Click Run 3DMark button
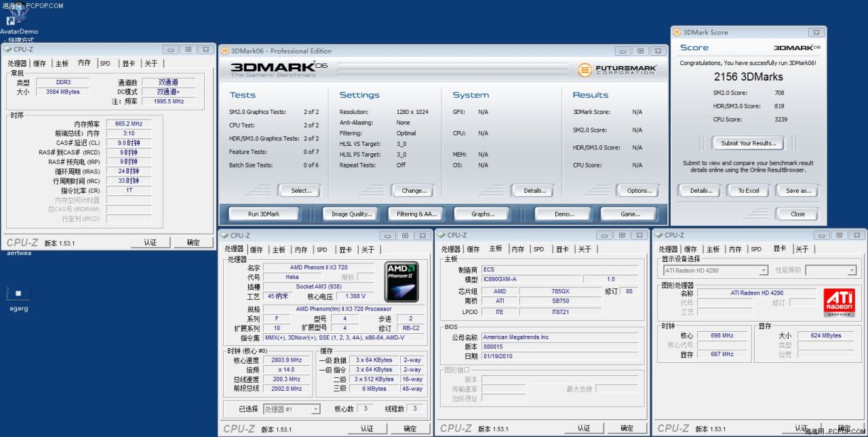Screen dimensions: 868x437 [264, 214]
